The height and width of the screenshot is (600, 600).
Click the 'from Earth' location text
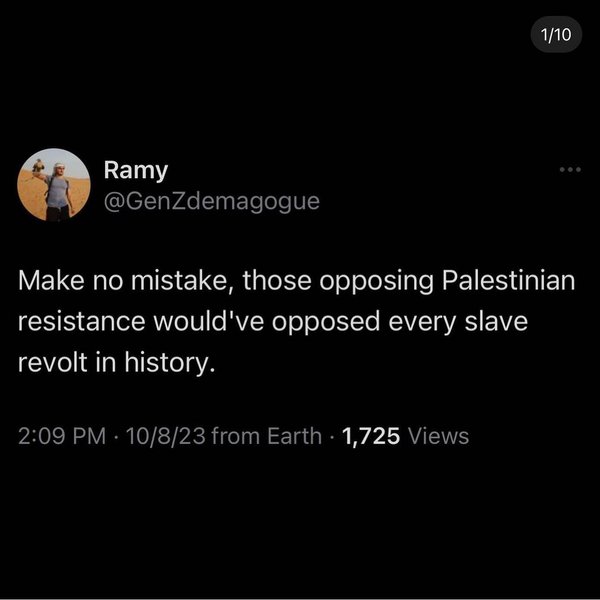pos(266,436)
